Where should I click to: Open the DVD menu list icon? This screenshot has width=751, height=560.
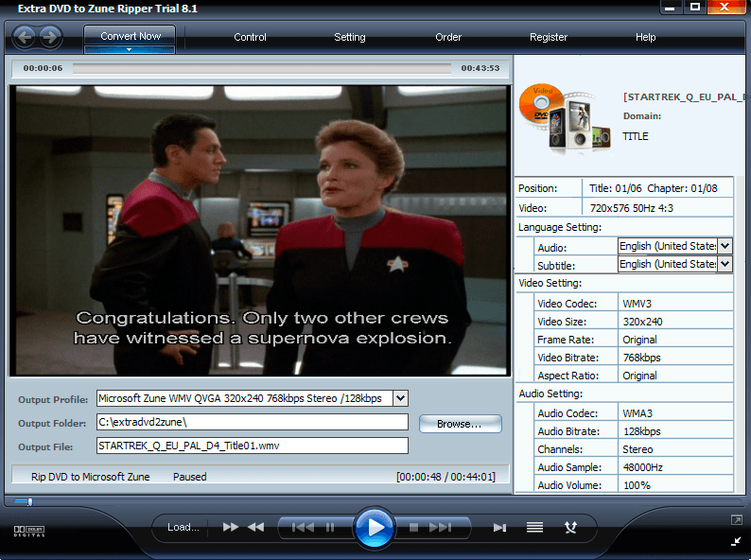click(x=534, y=528)
